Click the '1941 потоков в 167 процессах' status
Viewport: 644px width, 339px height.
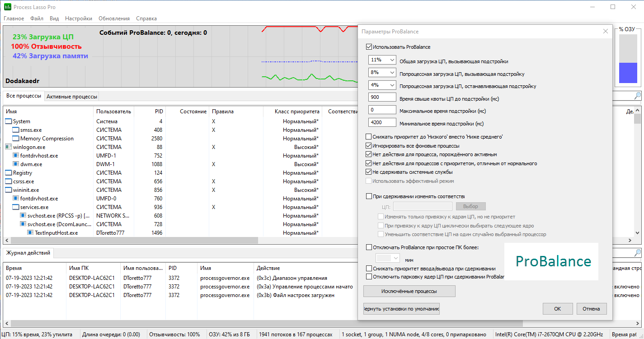pyautogui.click(x=296, y=334)
